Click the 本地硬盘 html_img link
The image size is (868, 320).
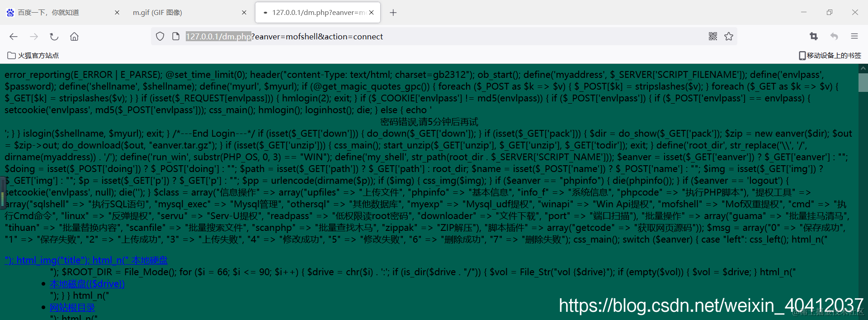pyautogui.click(x=86, y=260)
